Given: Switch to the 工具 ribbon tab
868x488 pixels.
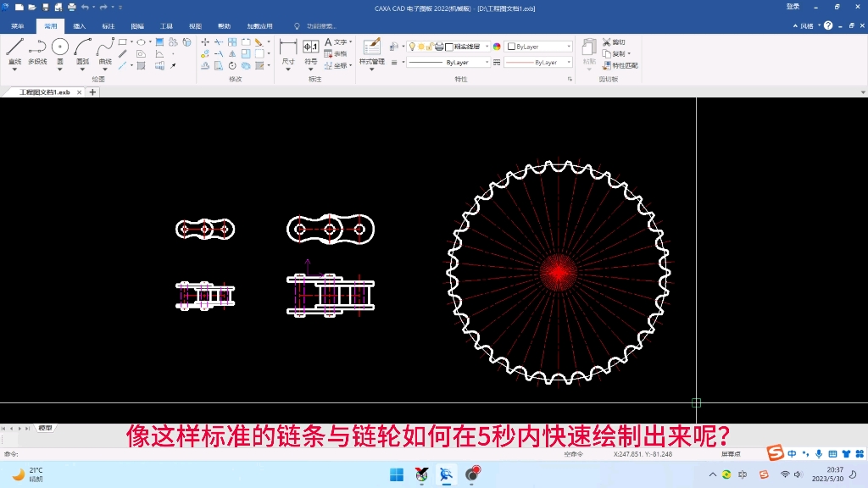Looking at the screenshot, I should 166,26.
